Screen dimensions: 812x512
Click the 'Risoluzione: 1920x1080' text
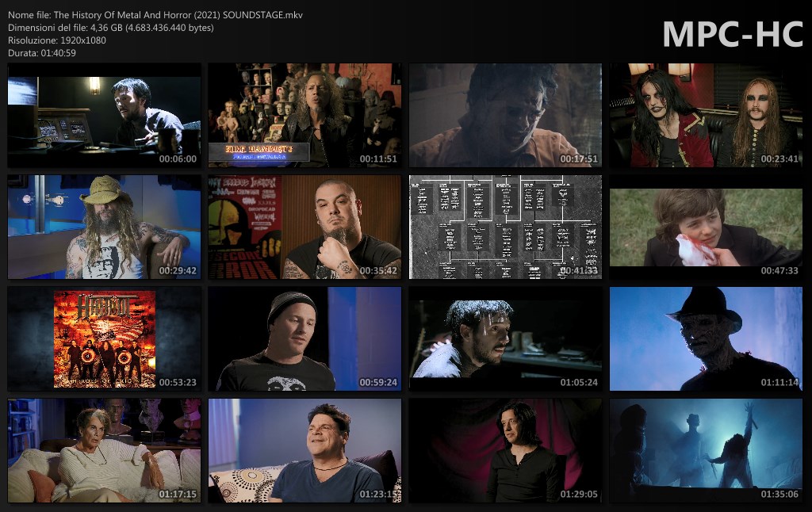click(x=57, y=40)
